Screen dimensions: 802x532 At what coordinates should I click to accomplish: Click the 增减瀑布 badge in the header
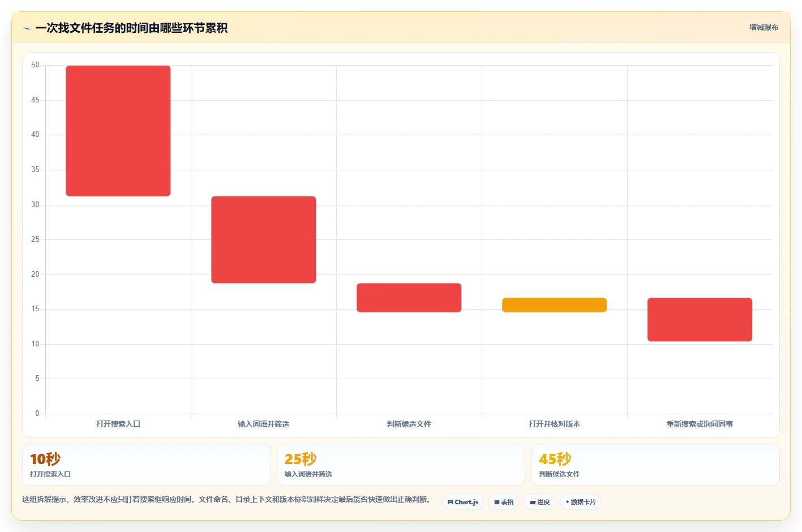pyautogui.click(x=764, y=27)
